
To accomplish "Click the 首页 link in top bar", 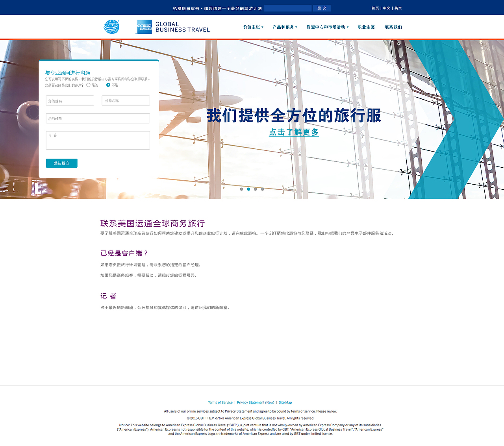I will (x=375, y=8).
